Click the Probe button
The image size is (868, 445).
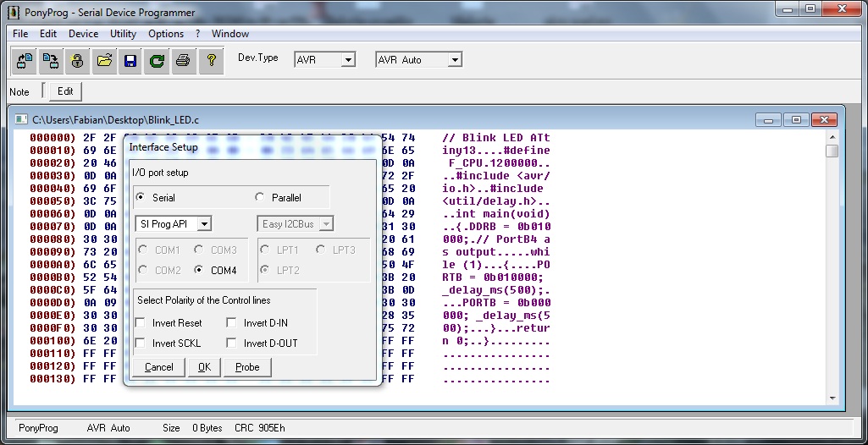[x=247, y=367]
